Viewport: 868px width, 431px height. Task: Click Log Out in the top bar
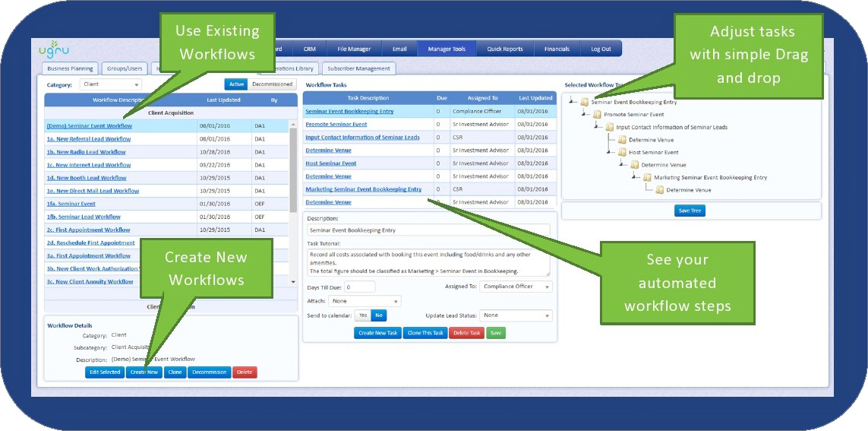point(601,49)
